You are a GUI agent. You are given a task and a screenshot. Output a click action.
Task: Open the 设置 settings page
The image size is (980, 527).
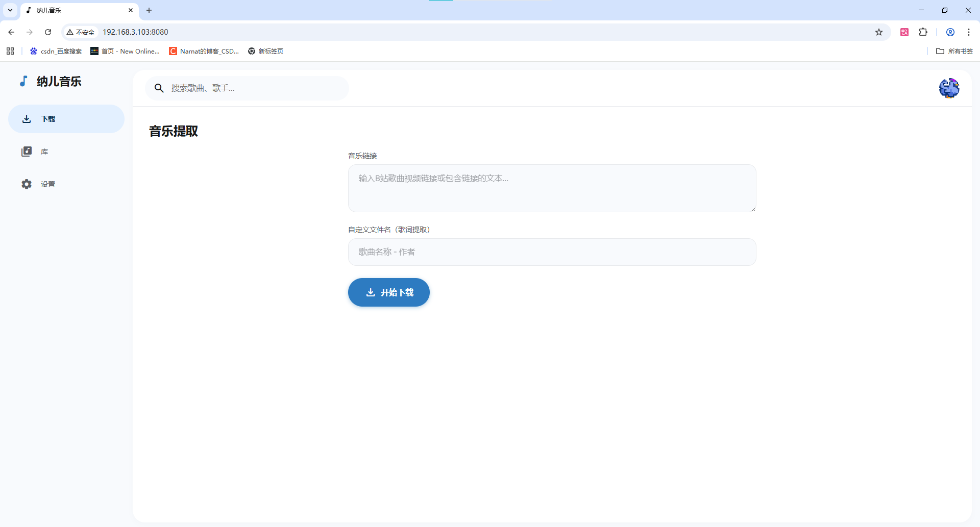coord(66,184)
